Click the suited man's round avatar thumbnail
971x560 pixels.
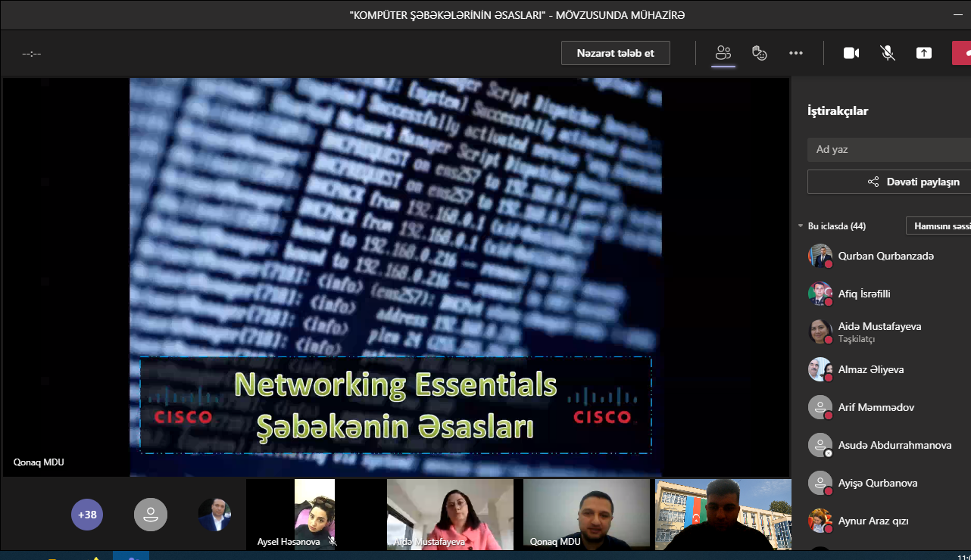pos(214,515)
